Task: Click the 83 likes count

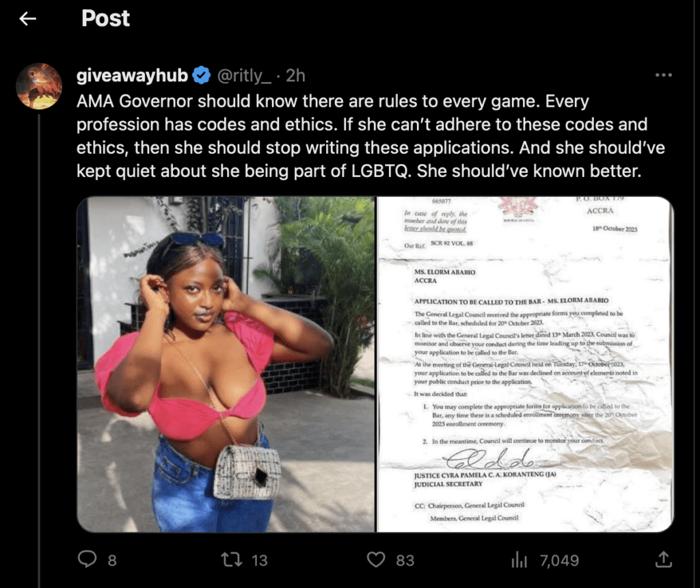Action: pyautogui.click(x=405, y=561)
